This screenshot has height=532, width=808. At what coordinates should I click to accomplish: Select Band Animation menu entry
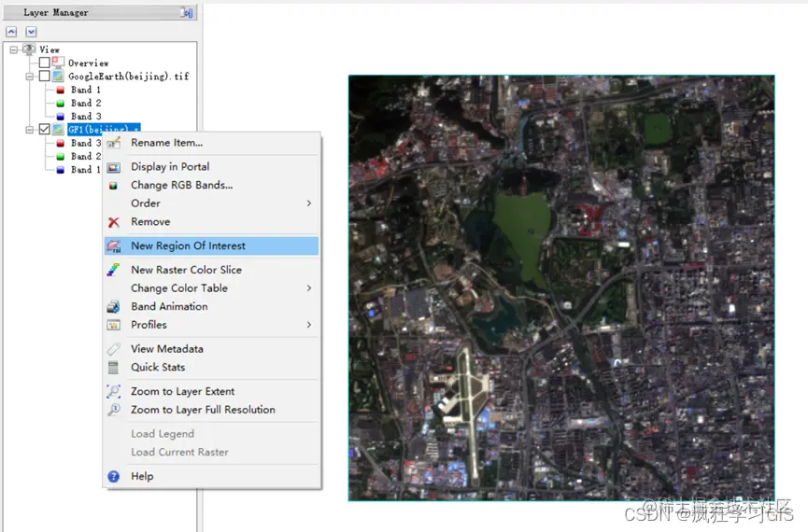[x=211, y=306]
